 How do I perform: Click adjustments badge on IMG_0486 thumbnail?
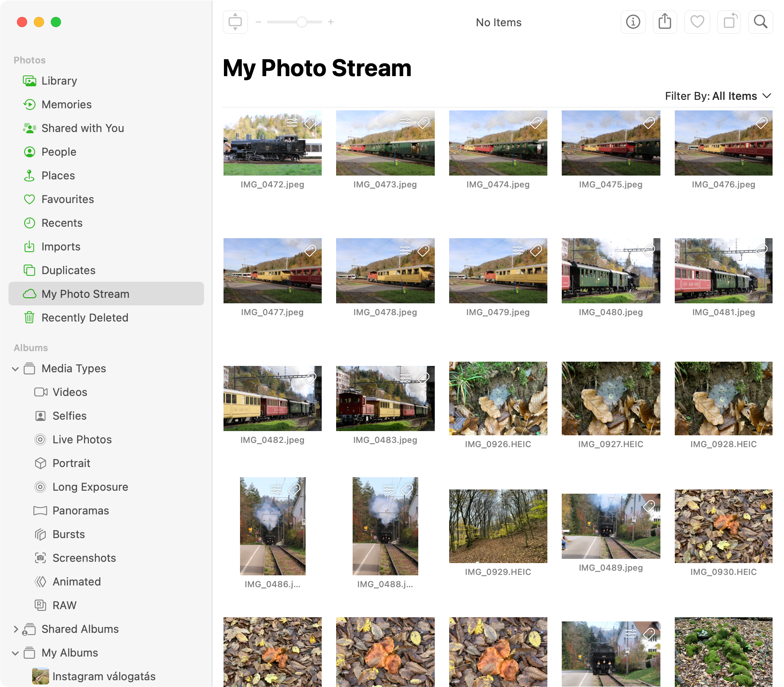click(276, 489)
